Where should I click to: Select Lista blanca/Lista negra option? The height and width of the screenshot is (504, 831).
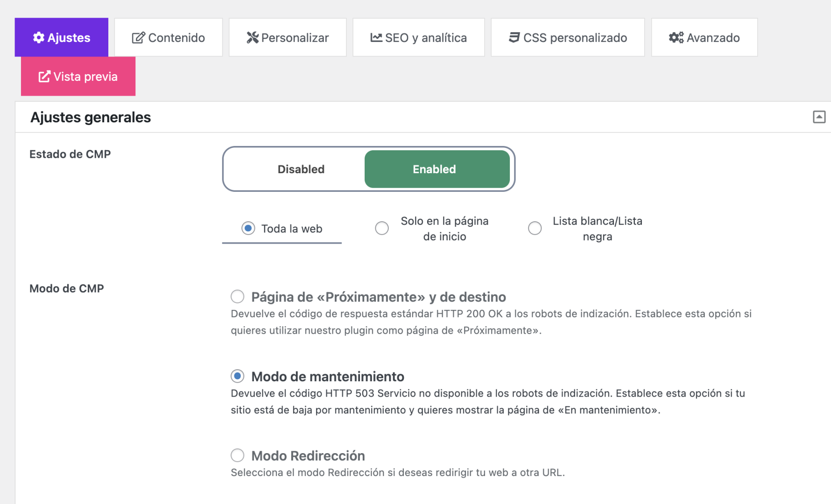click(535, 228)
